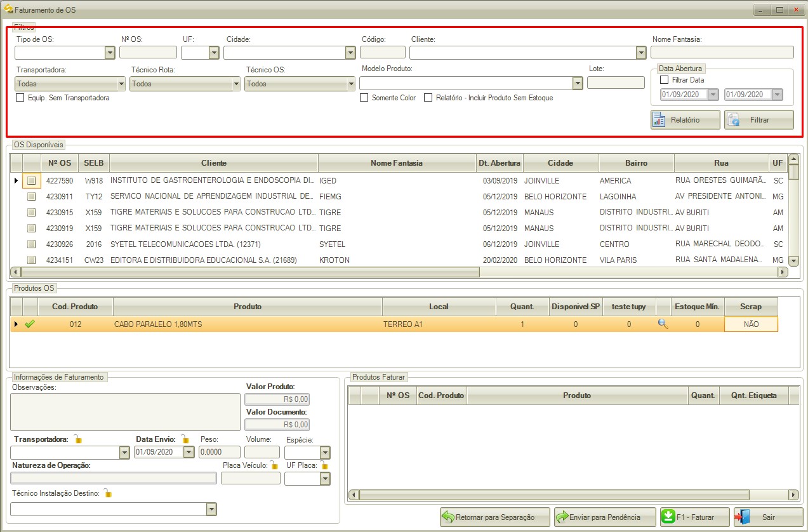Image resolution: width=808 pixels, height=532 pixels.
Task: Click the Sair button
Action: point(768,517)
